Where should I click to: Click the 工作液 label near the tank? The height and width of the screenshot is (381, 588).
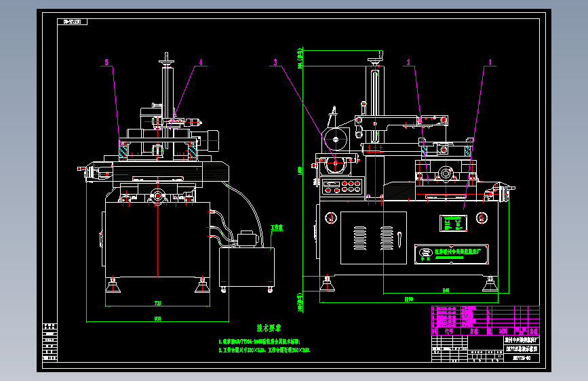277,227
